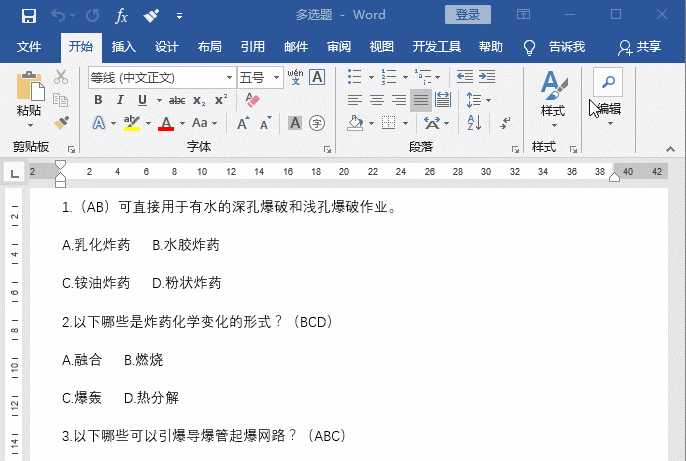Apply the yellow text highlight color

pyautogui.click(x=132, y=123)
